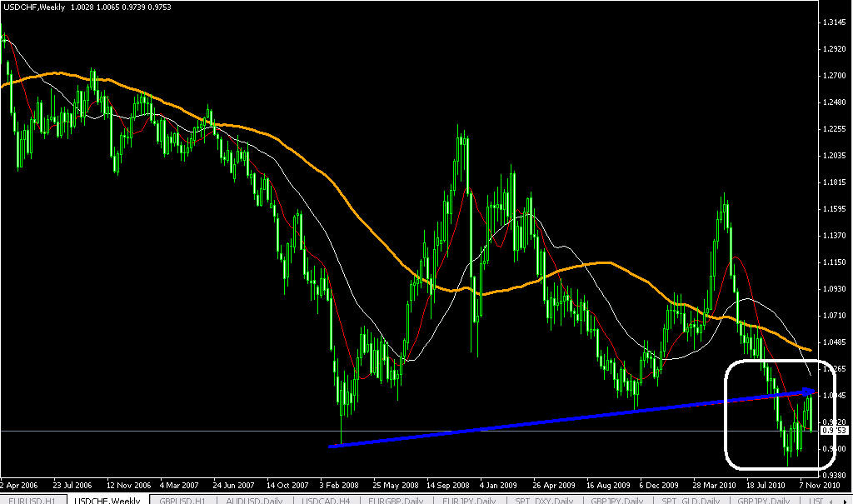Click the 4 Jan 2009 date label
The height and width of the screenshot is (504, 853).
[x=498, y=485]
